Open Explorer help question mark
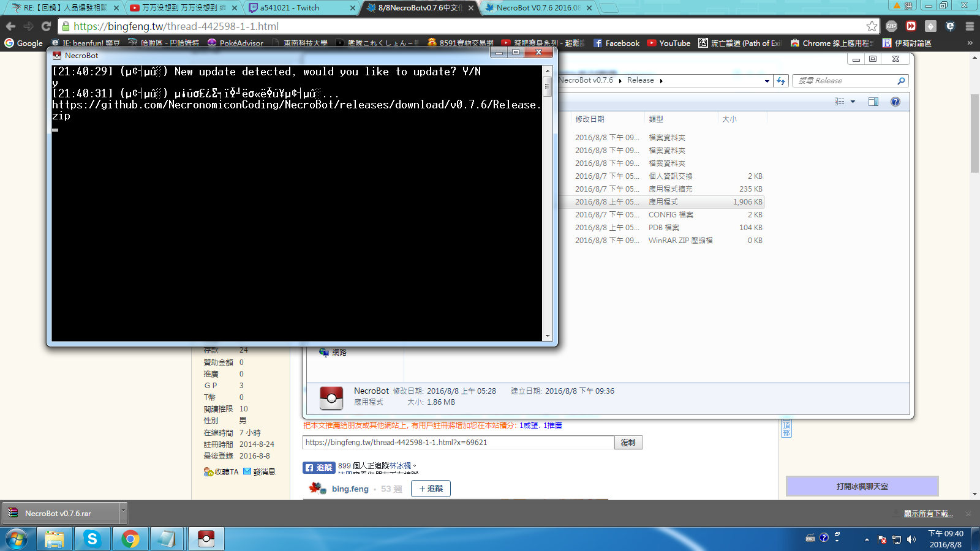Screen dimensions: 980x551 coord(895,102)
